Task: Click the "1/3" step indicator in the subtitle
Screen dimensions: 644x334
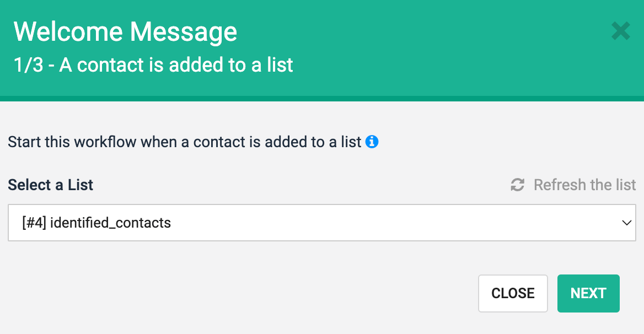Action: 26,65
